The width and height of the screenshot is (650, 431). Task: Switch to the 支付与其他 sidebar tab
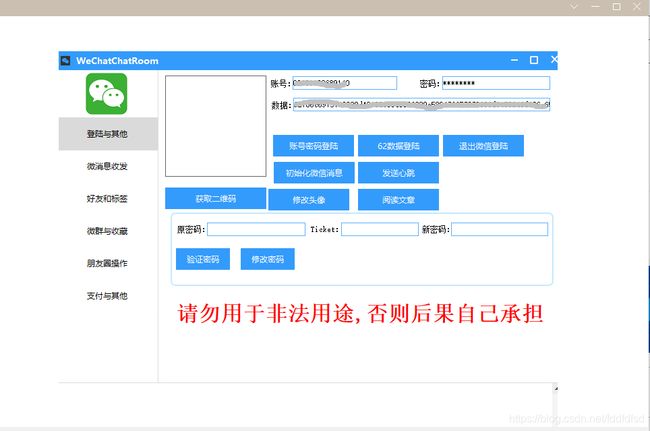(x=108, y=296)
